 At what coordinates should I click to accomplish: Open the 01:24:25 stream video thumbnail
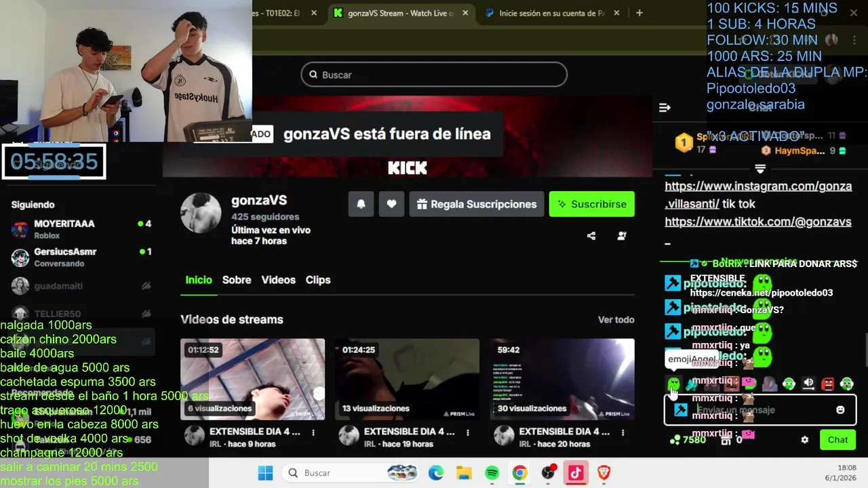pyautogui.click(x=407, y=379)
